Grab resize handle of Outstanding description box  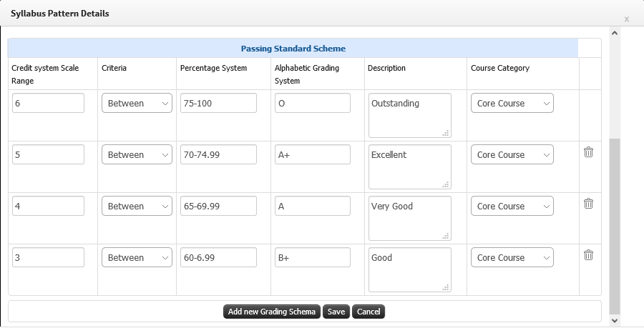point(446,133)
